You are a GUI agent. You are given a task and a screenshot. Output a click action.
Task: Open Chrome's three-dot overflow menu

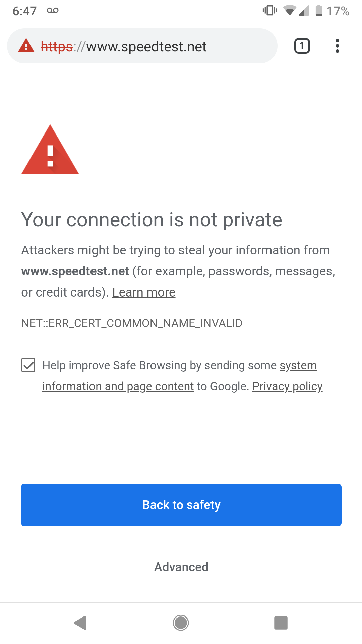pyautogui.click(x=337, y=46)
